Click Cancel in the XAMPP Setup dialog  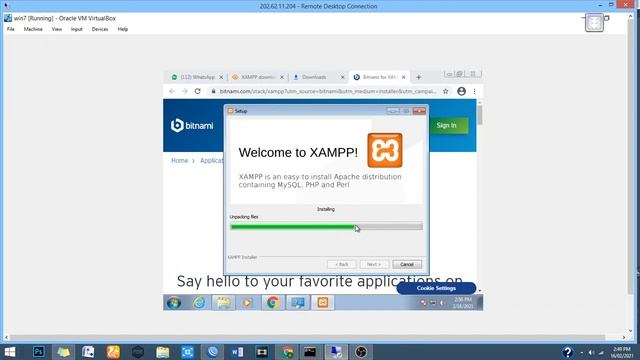click(x=407, y=264)
